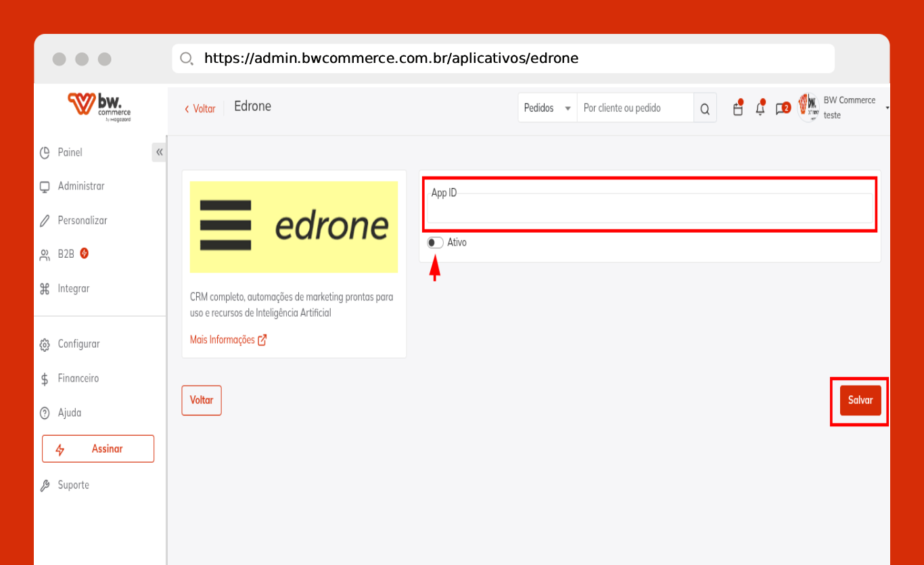Open the calendar icon in header
Screen dimensions: 924x565
738,109
